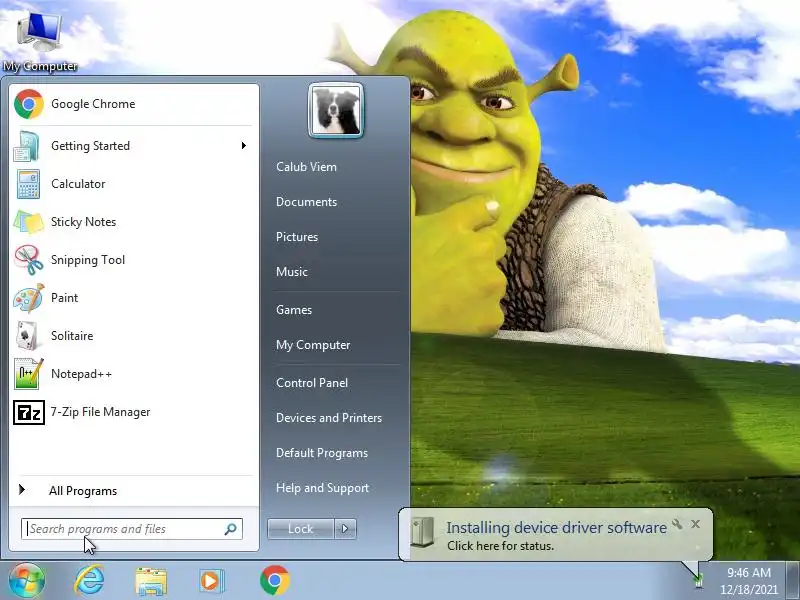Open Paint via palette icon
Viewport: 800px width, 600px height.
[29, 298]
